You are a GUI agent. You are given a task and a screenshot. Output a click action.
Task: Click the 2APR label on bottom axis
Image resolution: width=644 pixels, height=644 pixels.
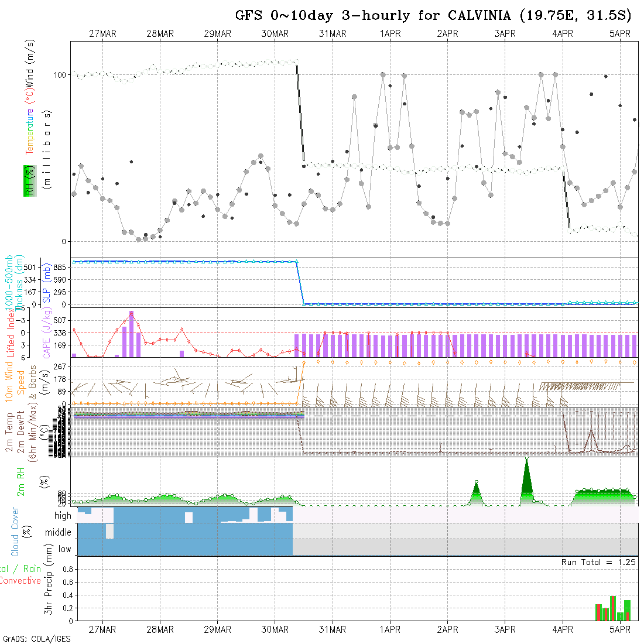point(447,629)
